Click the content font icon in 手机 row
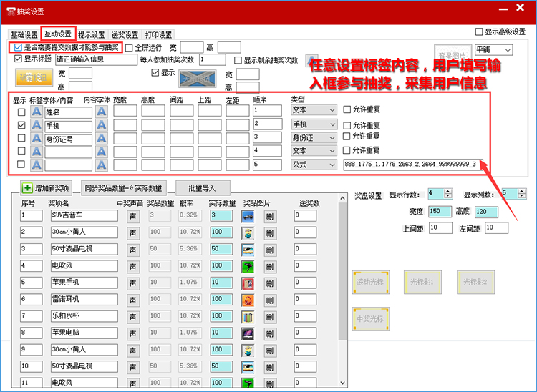 102,125
